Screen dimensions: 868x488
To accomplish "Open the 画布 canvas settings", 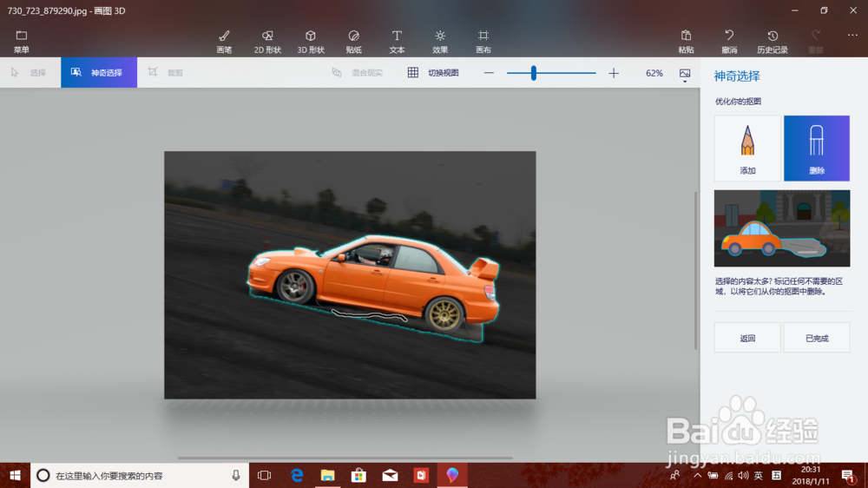I will point(483,42).
